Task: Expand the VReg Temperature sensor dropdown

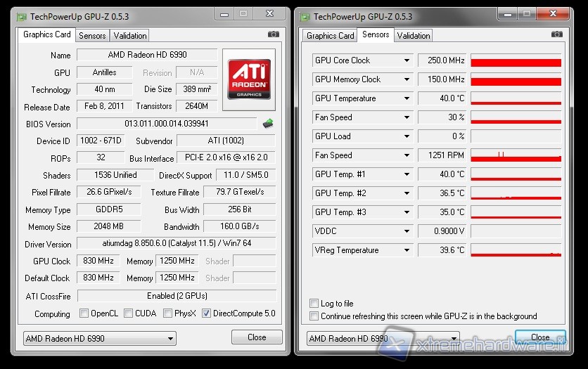Action: click(x=407, y=250)
